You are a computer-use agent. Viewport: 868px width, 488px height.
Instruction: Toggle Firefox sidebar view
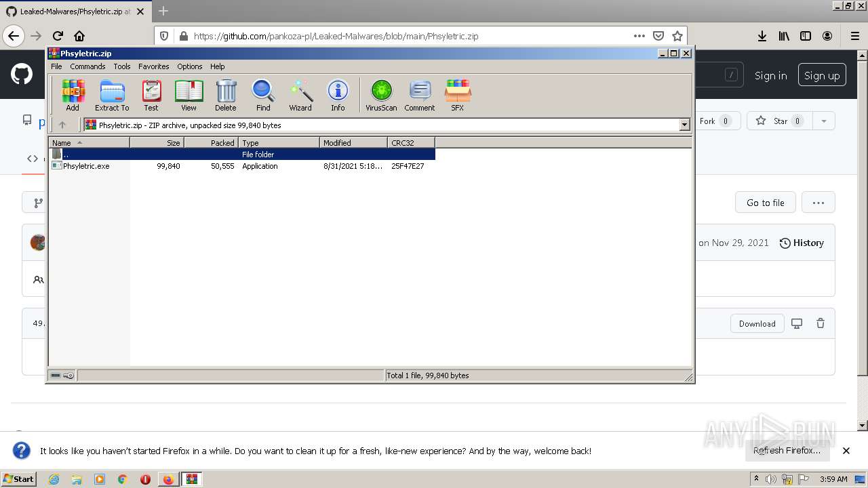point(806,36)
